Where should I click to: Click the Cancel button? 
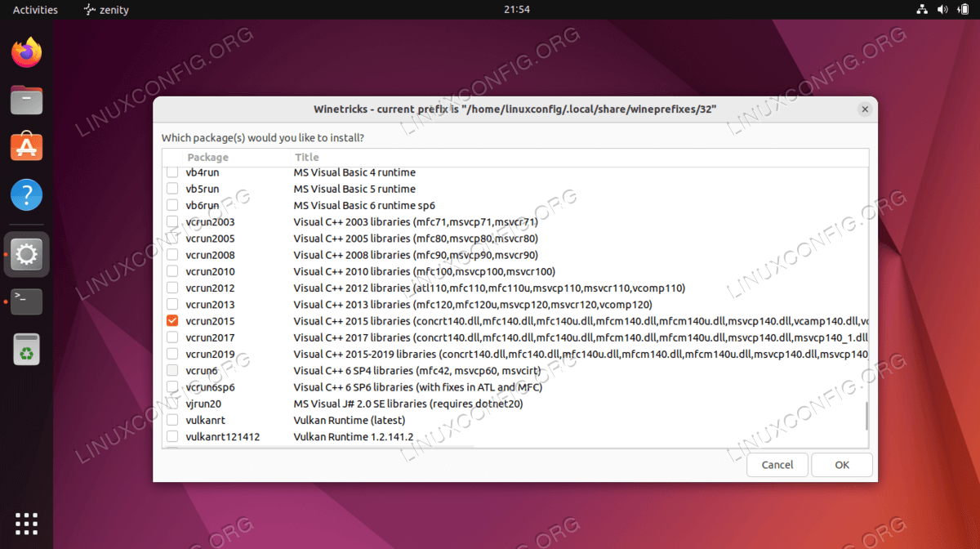[x=777, y=465]
